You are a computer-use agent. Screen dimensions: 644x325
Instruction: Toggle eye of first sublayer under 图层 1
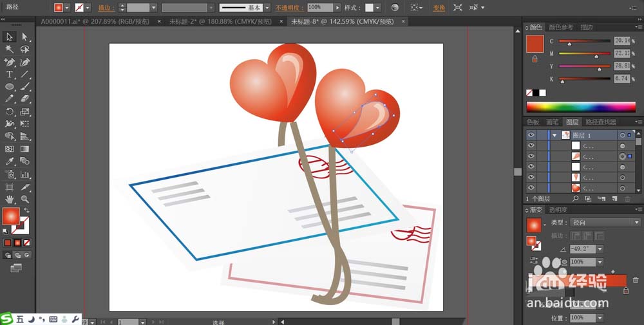(531, 145)
